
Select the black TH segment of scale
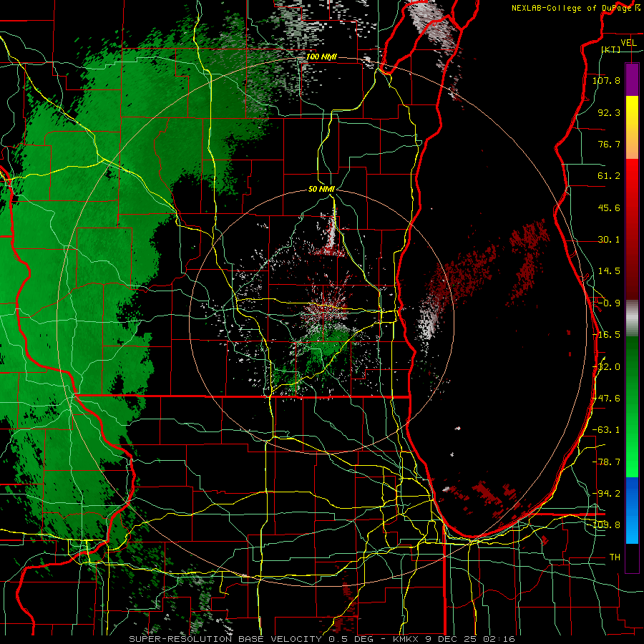[x=632, y=558]
